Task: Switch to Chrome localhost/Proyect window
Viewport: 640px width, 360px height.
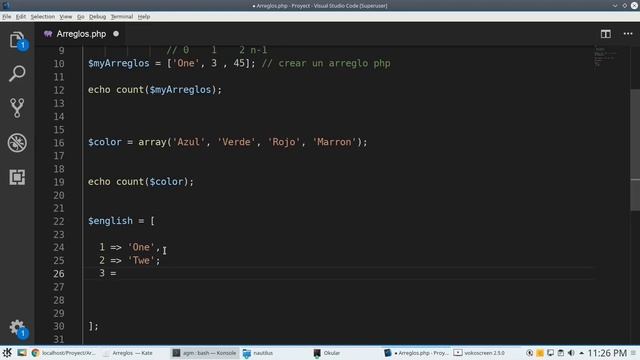Action: tap(64, 353)
